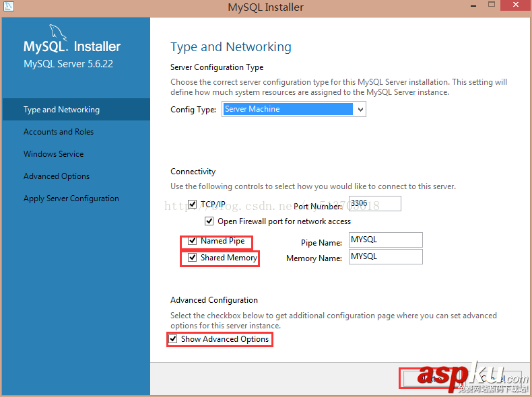The image size is (532, 397).
Task: Select the Server Machine combo box value
Action: pos(288,109)
